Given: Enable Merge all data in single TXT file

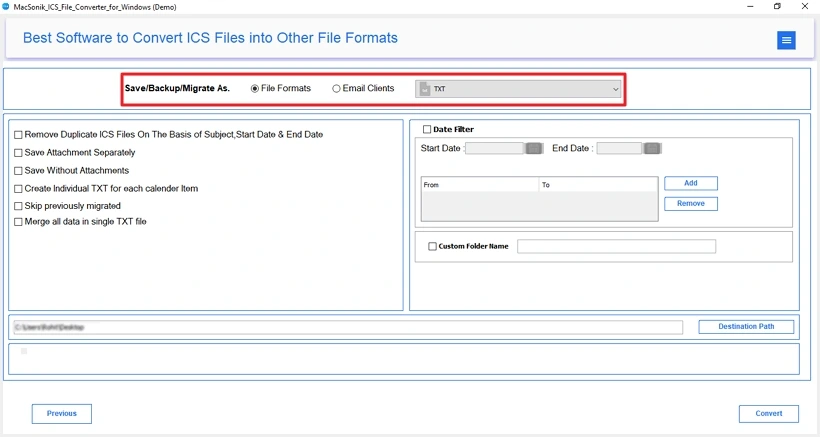Looking at the screenshot, I should (x=18, y=222).
